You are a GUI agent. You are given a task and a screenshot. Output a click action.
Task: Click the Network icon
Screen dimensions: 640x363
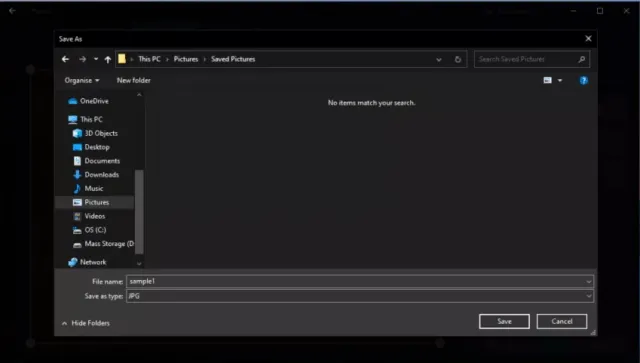pos(73,262)
